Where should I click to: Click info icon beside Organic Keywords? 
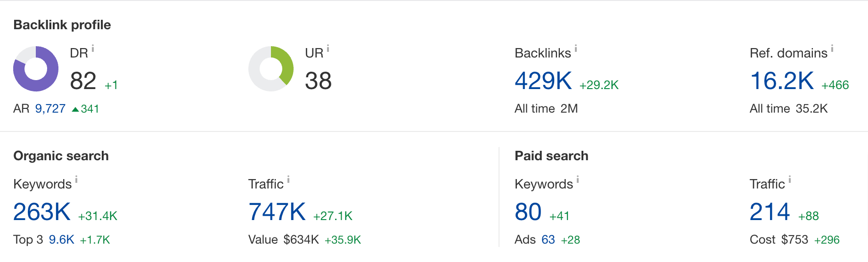76,180
